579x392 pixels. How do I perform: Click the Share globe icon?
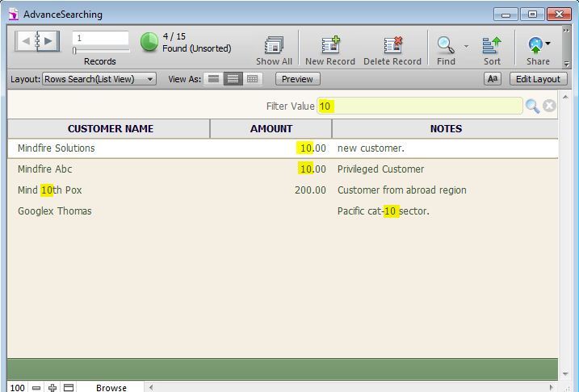tap(535, 45)
